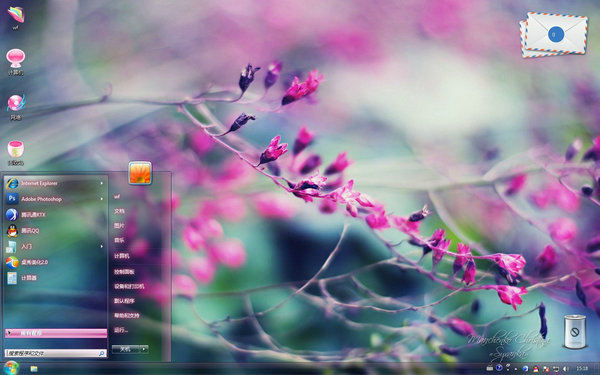Image resolution: width=600 pixels, height=375 pixels.
Task: Launch Internet Explorer from the Start menu
Action: click(x=55, y=183)
